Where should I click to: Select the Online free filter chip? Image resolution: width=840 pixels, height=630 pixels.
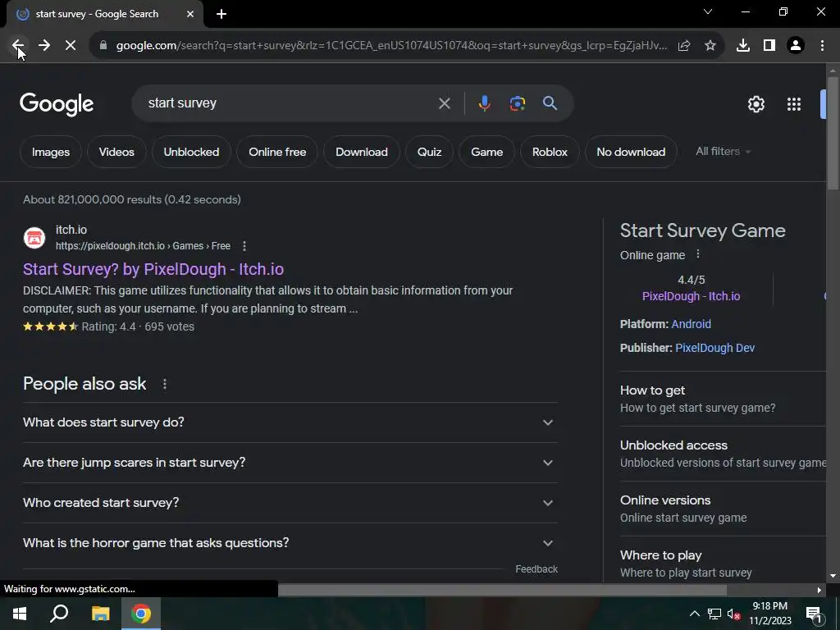pos(277,152)
